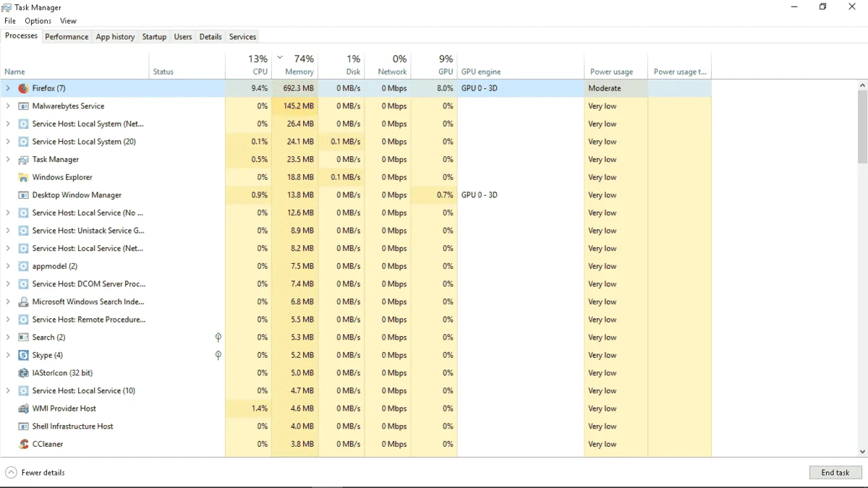This screenshot has height=488, width=868.
Task: Select the Moderate power usage cell
Action: click(x=616, y=88)
